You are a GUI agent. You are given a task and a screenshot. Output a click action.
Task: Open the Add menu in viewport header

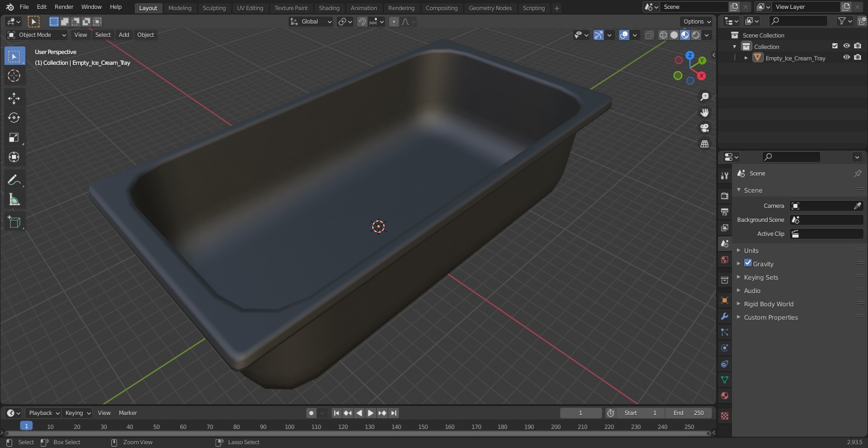click(124, 35)
